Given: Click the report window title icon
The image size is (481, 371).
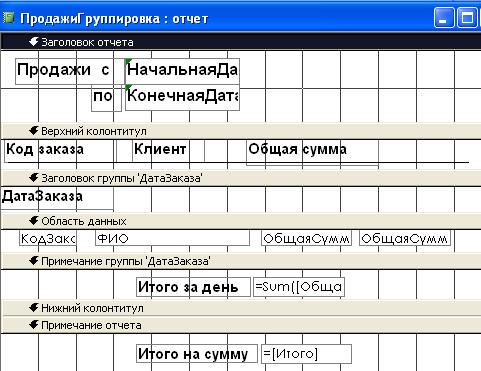Looking at the screenshot, I should click(x=8, y=18).
